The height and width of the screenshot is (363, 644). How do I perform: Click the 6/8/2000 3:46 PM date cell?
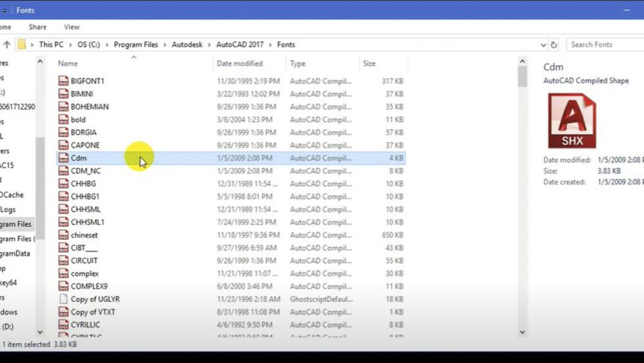click(x=244, y=286)
